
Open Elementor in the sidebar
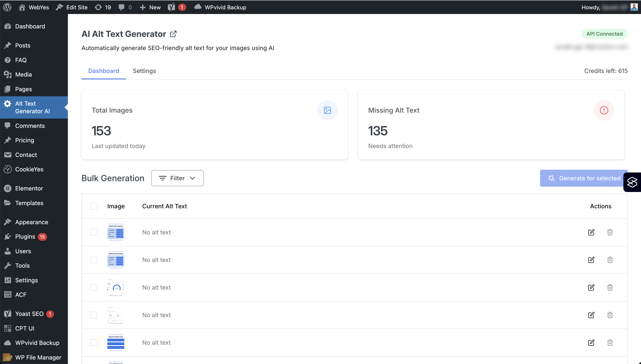point(34,188)
